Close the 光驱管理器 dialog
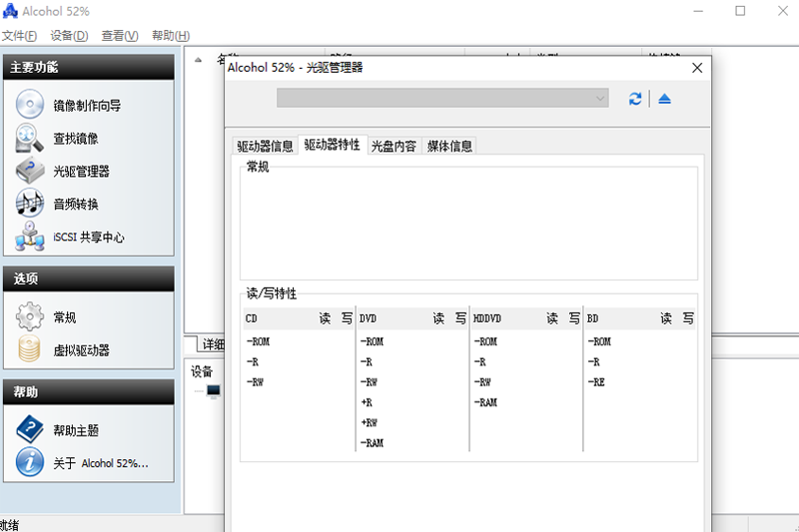The image size is (799, 532). pyautogui.click(x=697, y=68)
